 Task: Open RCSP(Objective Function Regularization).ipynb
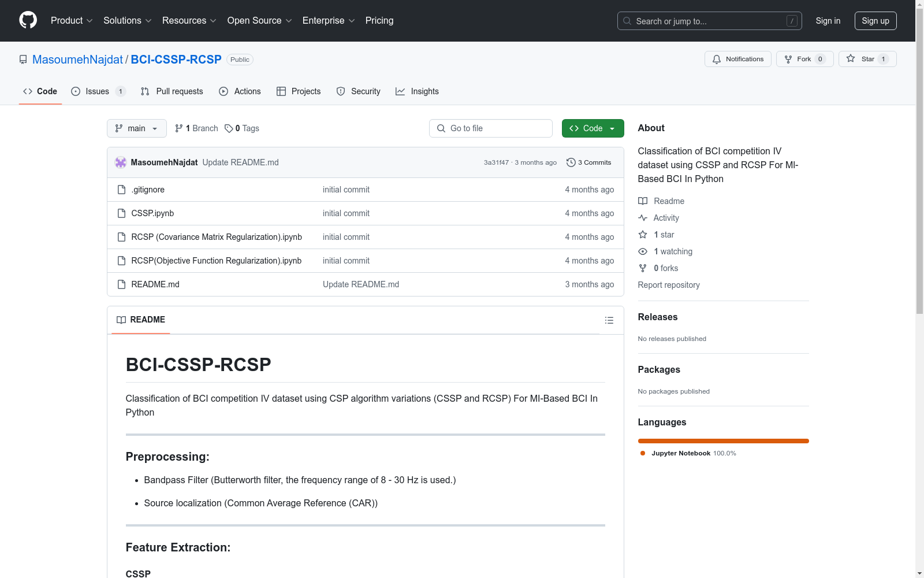pyautogui.click(x=217, y=261)
